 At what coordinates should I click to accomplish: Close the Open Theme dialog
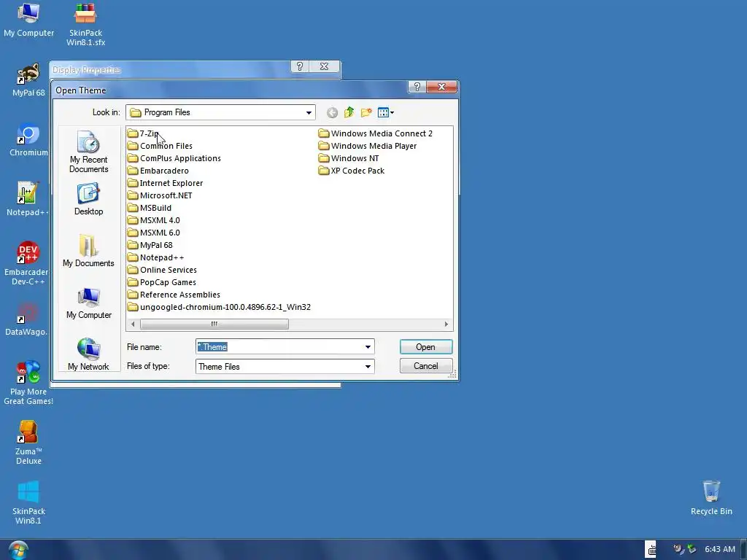tap(441, 87)
